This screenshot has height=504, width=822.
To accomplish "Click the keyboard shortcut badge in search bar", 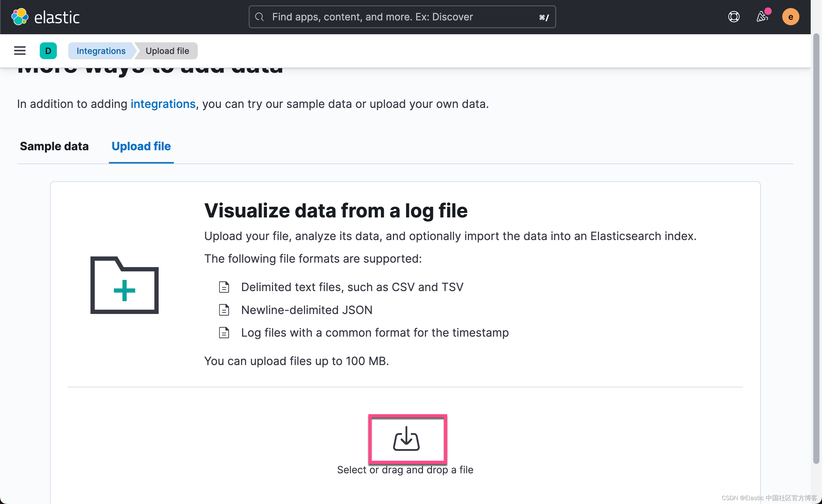I will [x=544, y=17].
